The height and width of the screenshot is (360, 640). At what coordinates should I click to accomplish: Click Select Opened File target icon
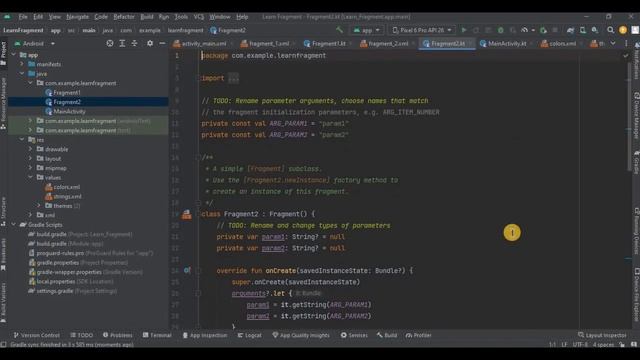point(110,43)
